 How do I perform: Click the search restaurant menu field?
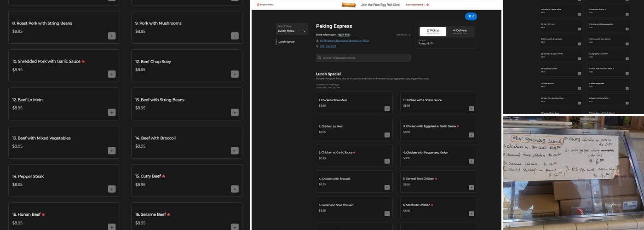[x=363, y=58]
